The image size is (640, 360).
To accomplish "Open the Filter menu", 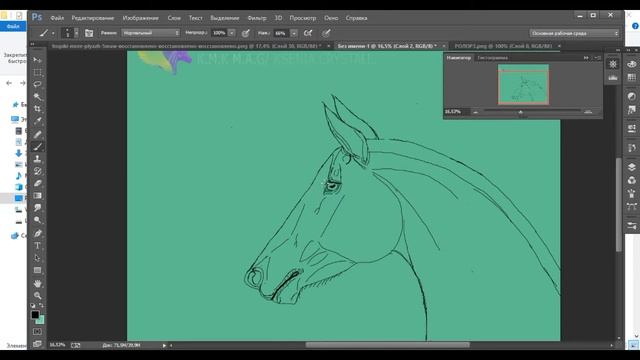I will (x=257, y=18).
